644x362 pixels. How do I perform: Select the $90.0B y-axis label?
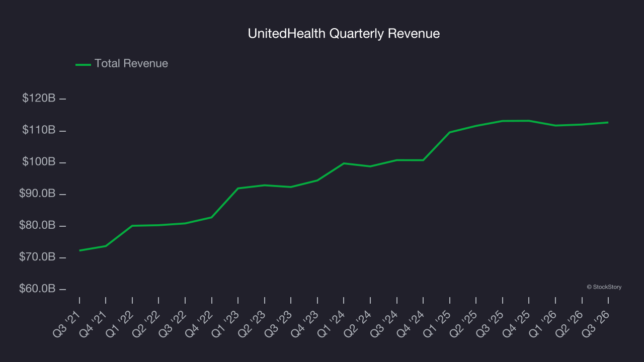point(37,194)
